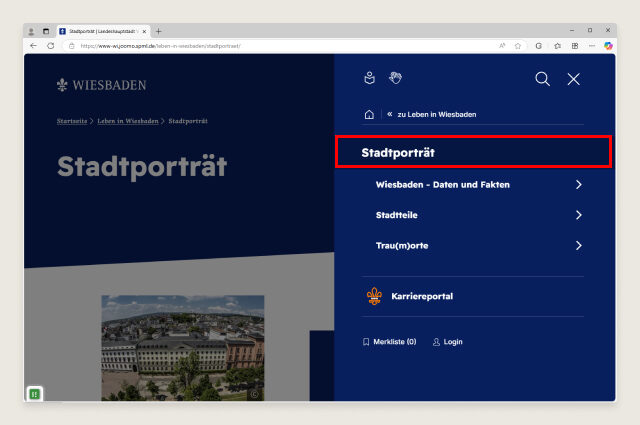Reload the page with the refresh icon

[51, 46]
